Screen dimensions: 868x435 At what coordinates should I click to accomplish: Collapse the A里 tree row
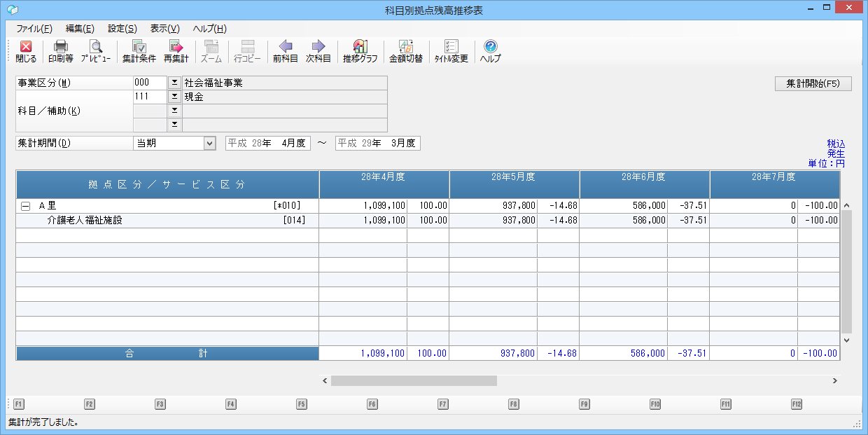pos(25,206)
